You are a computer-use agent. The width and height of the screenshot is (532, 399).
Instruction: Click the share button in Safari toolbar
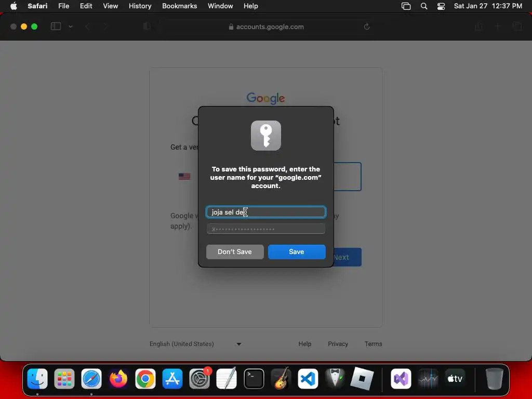478,26
